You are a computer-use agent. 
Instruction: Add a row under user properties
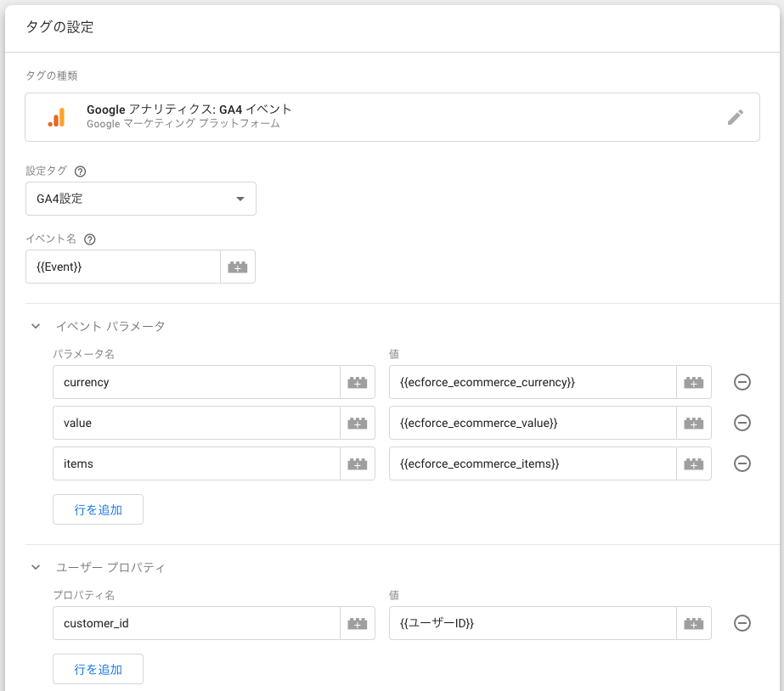98,669
